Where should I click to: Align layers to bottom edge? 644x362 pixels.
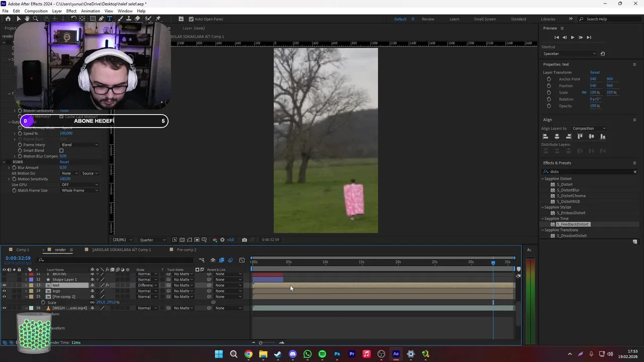tap(603, 136)
